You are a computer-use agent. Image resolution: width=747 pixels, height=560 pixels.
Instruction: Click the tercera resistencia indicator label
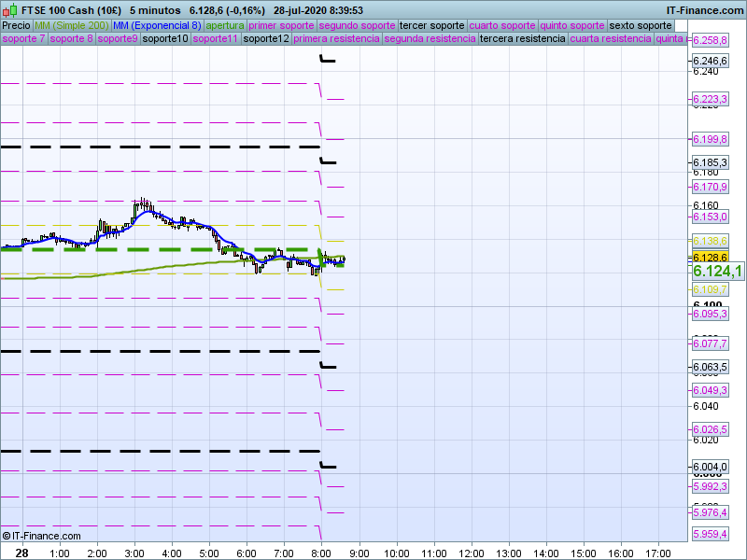point(522,39)
